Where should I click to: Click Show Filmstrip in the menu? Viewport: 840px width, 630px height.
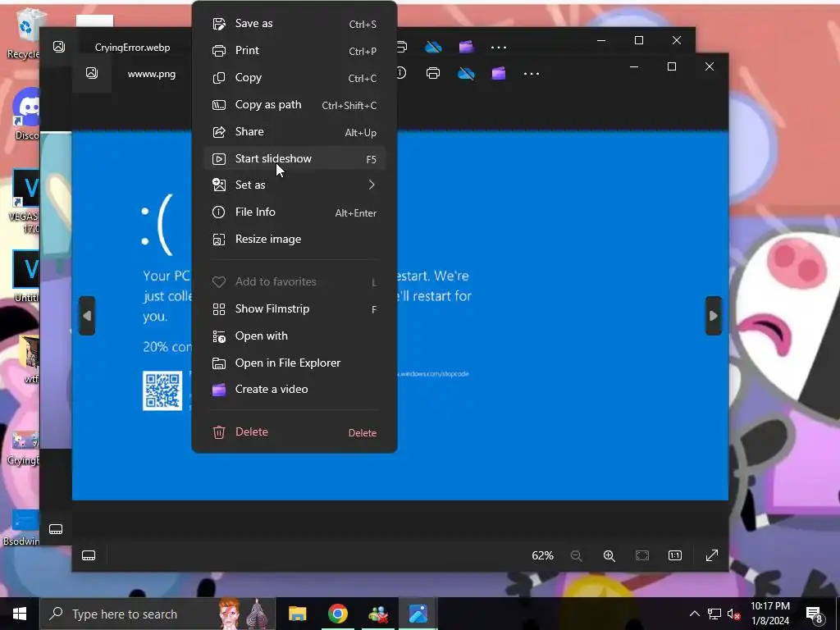(x=294, y=309)
